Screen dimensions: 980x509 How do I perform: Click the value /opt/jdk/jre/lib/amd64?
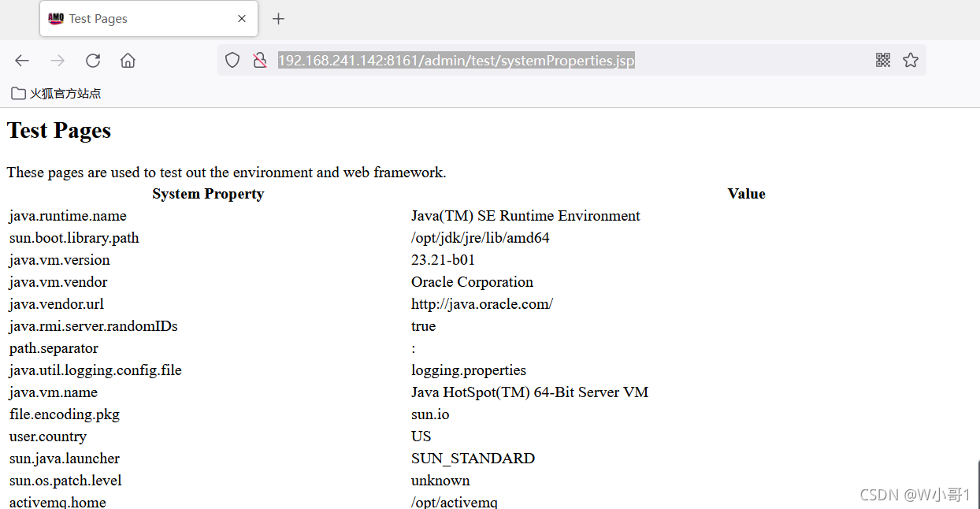click(481, 238)
